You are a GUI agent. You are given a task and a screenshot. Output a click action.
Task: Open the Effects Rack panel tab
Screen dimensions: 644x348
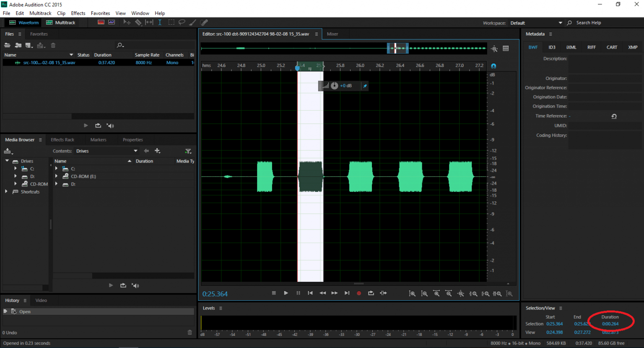[x=62, y=140]
